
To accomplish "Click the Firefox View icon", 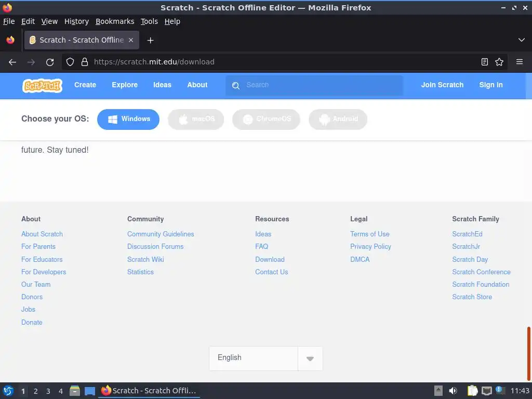I will pos(10,40).
